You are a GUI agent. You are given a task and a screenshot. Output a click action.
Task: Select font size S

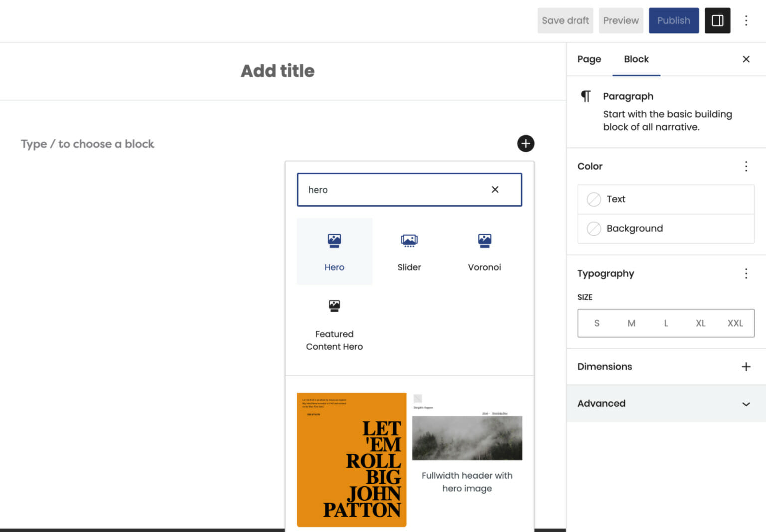point(597,323)
